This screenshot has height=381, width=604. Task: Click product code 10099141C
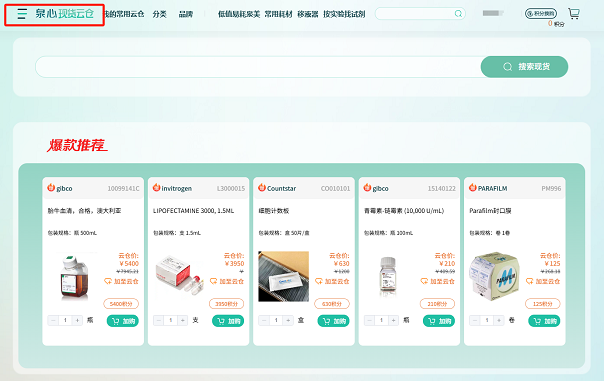(x=123, y=188)
